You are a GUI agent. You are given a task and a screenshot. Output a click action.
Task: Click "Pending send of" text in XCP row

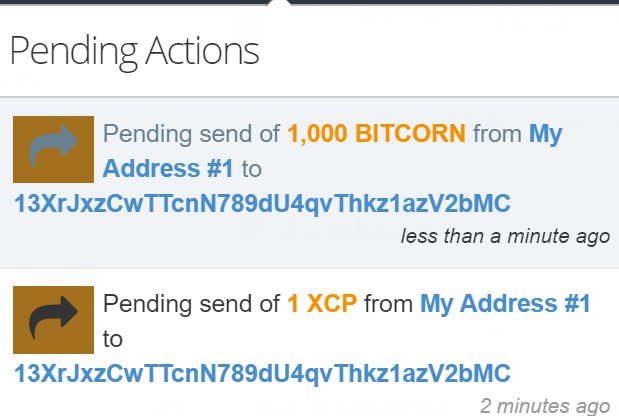click(x=191, y=304)
